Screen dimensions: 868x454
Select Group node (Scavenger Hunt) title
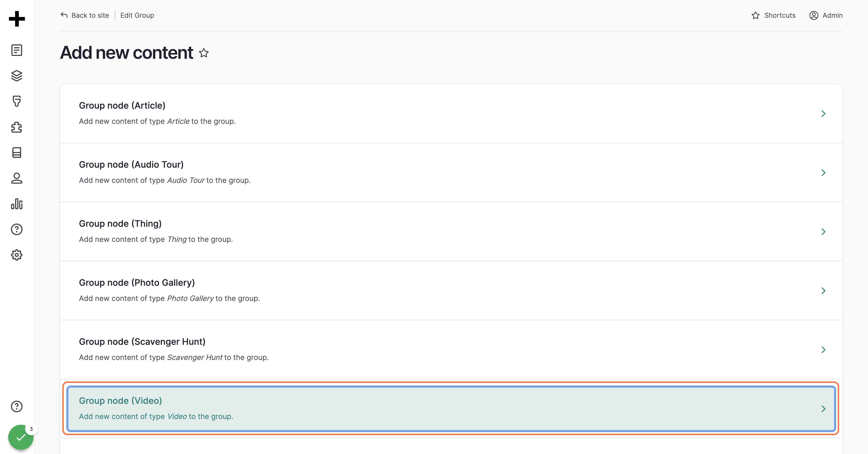(142, 342)
